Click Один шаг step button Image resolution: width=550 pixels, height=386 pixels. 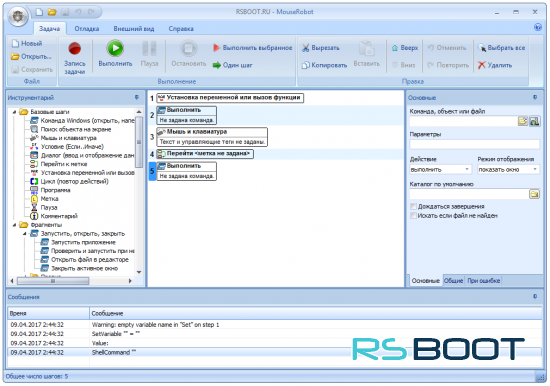click(233, 65)
